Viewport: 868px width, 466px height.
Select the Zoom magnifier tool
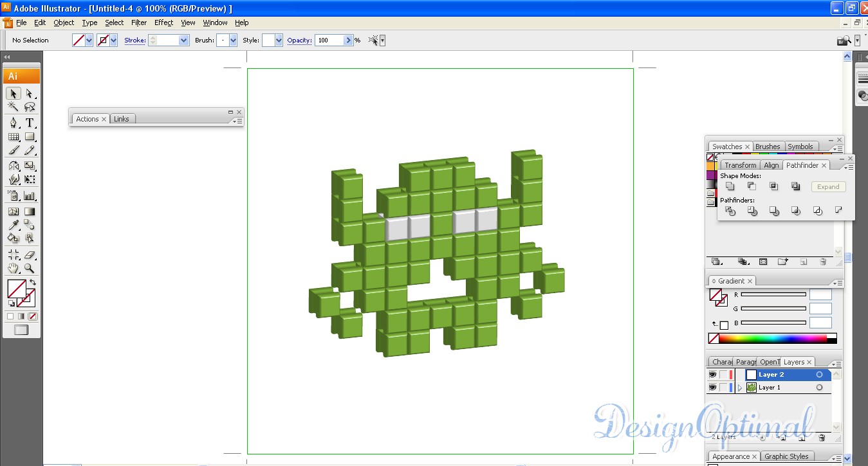30,269
